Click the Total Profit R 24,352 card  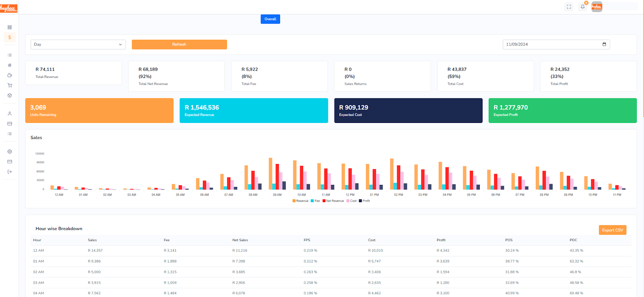(588, 76)
